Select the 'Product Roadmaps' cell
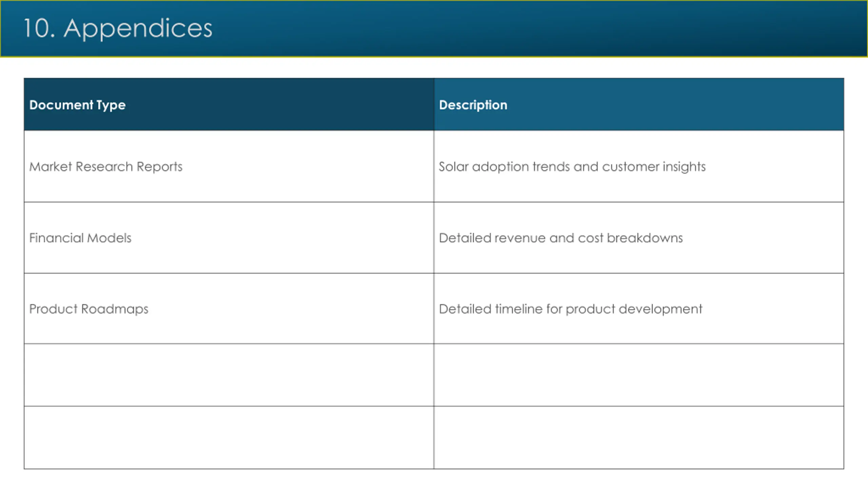The width and height of the screenshot is (868, 488). [x=229, y=309]
